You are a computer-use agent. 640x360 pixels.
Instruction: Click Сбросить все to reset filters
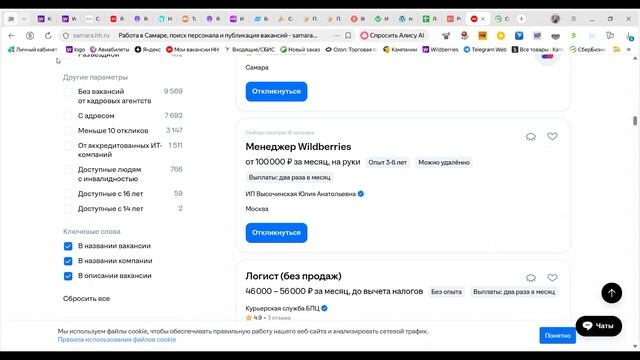[87, 298]
